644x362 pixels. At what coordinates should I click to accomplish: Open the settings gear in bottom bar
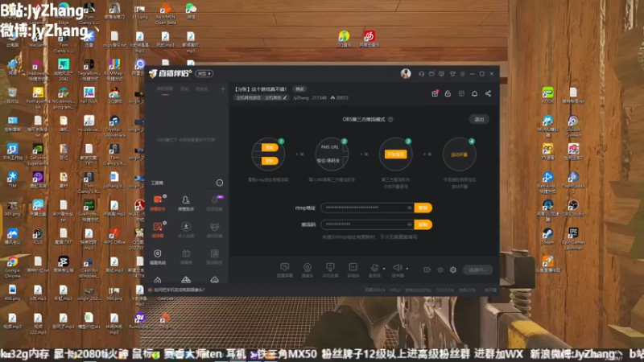pos(453,270)
